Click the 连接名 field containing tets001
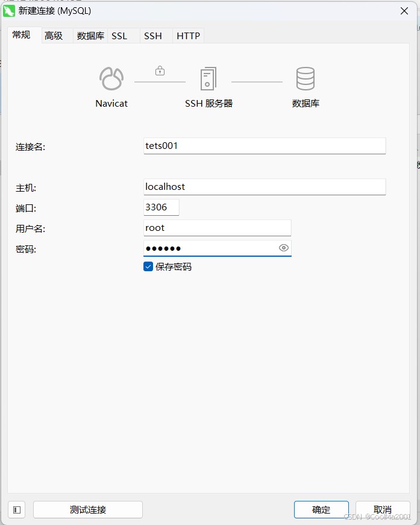420x525 pixels. pos(265,146)
